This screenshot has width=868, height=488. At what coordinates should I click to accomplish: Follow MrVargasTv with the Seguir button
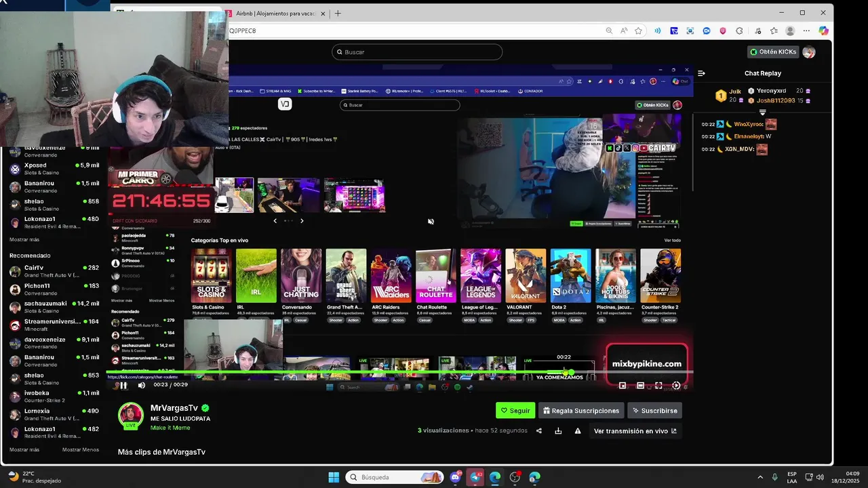pos(515,411)
